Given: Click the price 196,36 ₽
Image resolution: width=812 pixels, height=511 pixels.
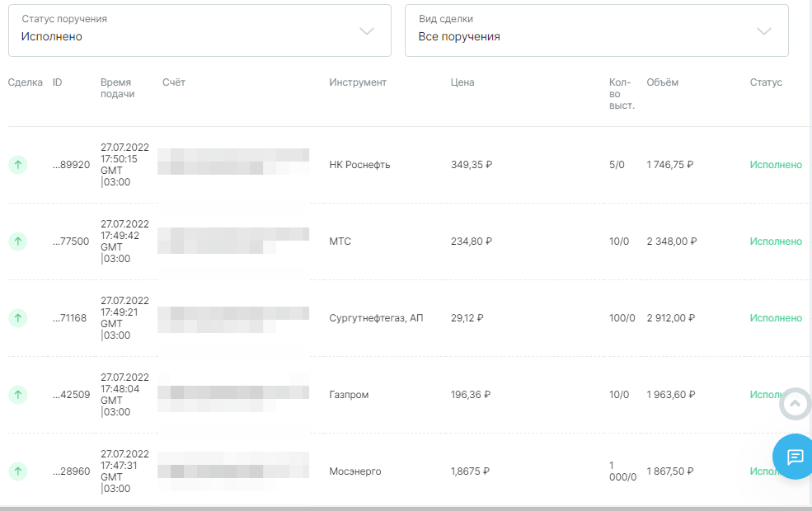Looking at the screenshot, I should (471, 395).
